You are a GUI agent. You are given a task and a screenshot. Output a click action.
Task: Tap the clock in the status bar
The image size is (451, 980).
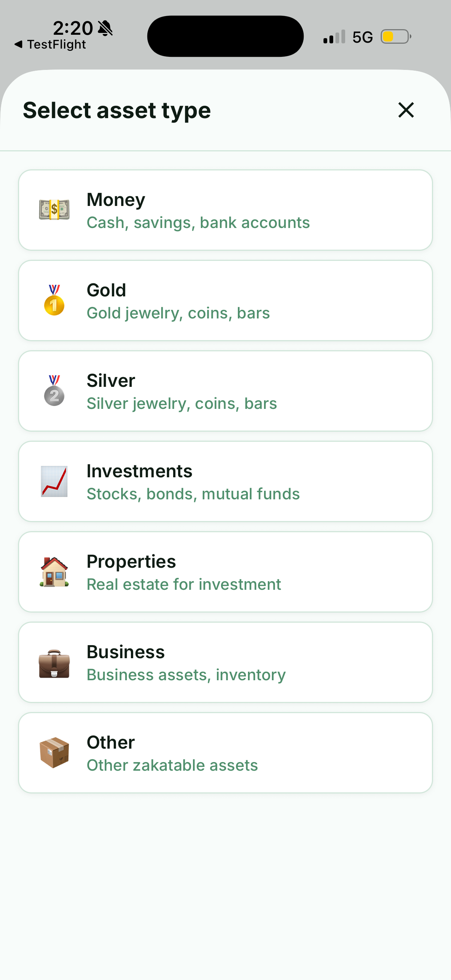(x=74, y=28)
